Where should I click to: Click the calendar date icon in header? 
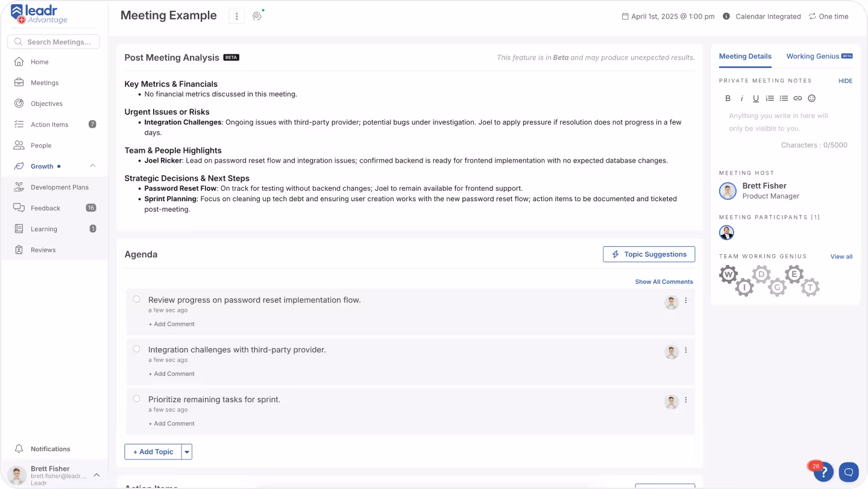pyautogui.click(x=625, y=16)
